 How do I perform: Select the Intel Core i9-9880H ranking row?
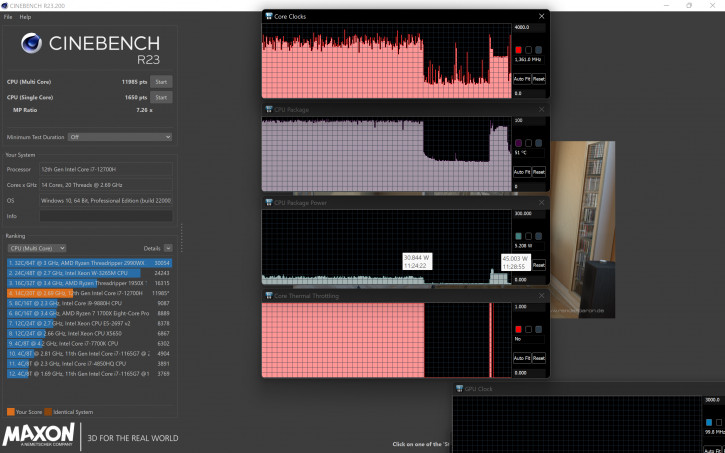coord(90,303)
